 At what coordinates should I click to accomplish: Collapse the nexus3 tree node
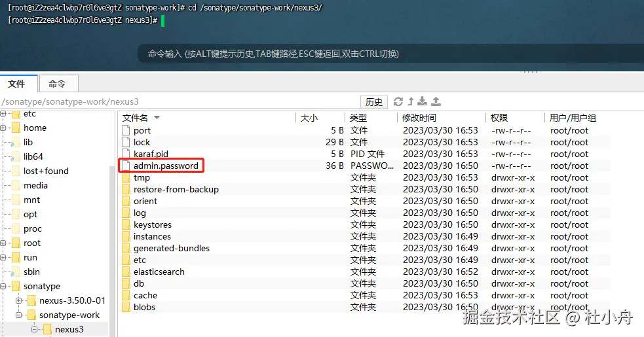click(x=35, y=329)
